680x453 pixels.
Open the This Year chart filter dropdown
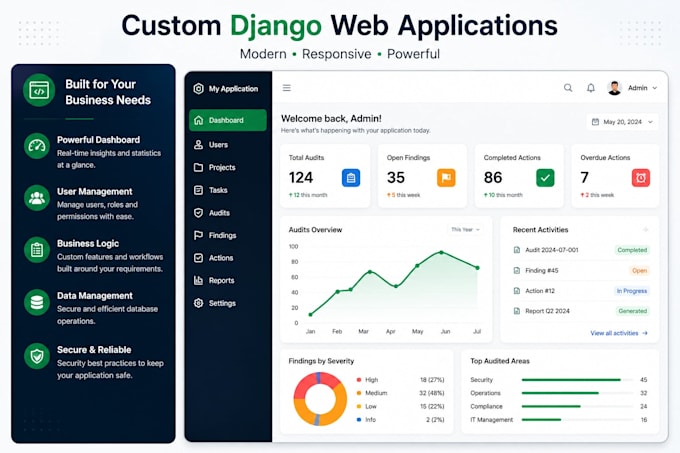coord(465,229)
